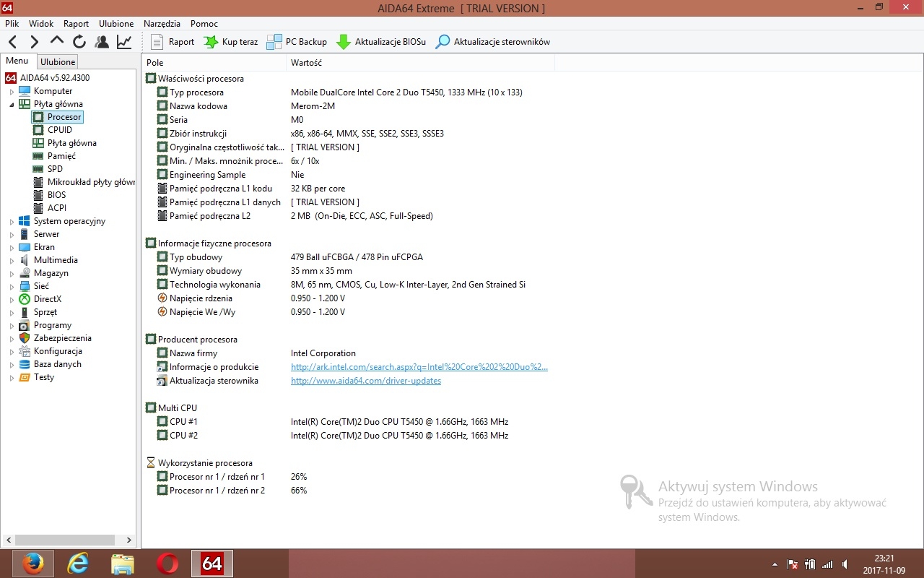Image resolution: width=924 pixels, height=578 pixels.
Task: Click the Mikroukład płyty głównej chip icon
Action: pyautogui.click(x=38, y=182)
